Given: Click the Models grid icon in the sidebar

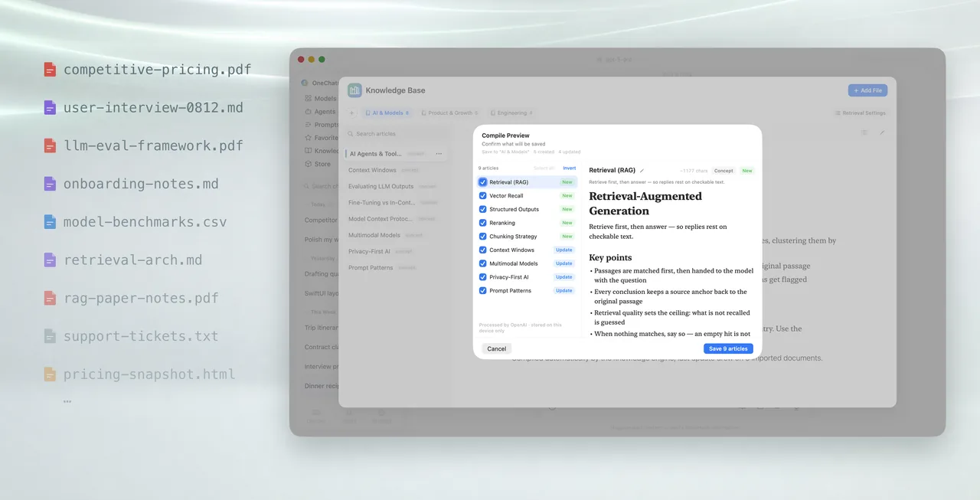Looking at the screenshot, I should pos(308,98).
